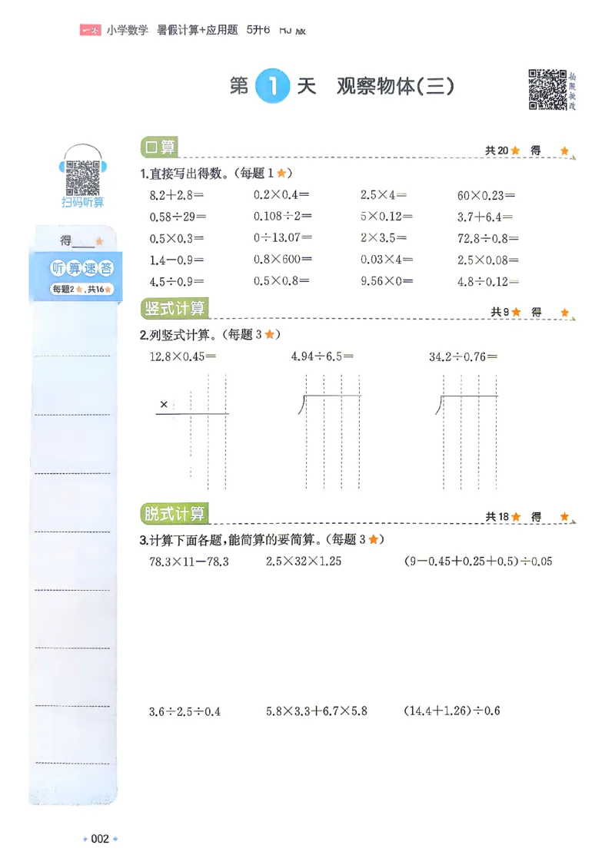Click the problem 2×3.5=
This screenshot has height=868, width=615.
384,238
